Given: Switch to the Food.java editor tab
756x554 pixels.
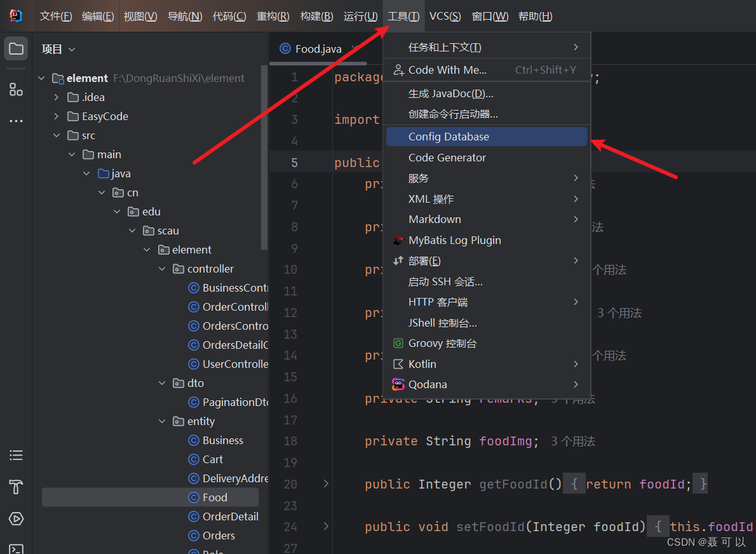Looking at the screenshot, I should pos(318,49).
